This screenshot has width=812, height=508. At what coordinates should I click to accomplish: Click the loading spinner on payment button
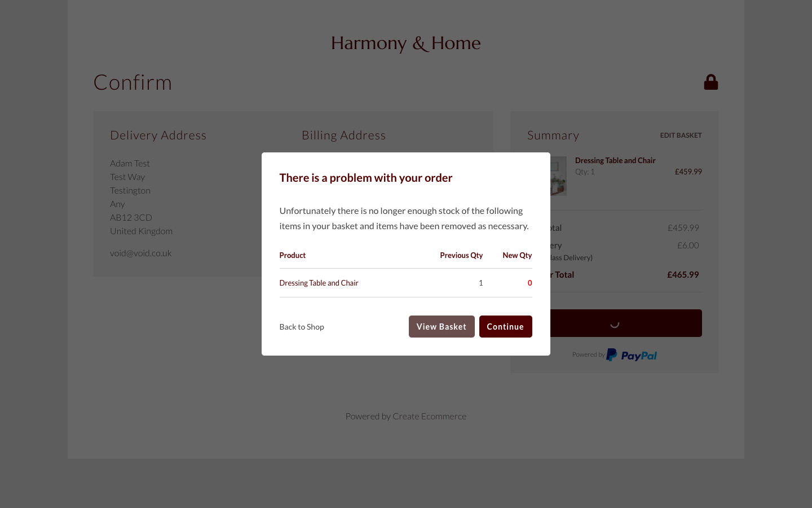(x=615, y=323)
